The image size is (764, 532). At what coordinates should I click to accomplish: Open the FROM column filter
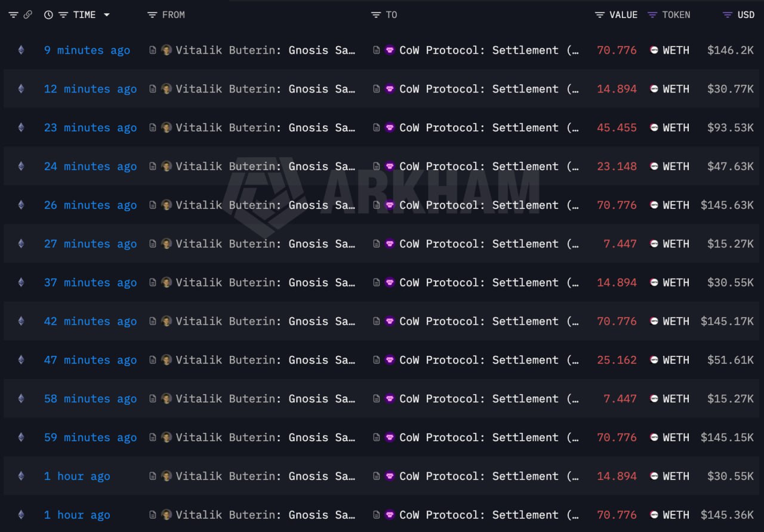[152, 15]
